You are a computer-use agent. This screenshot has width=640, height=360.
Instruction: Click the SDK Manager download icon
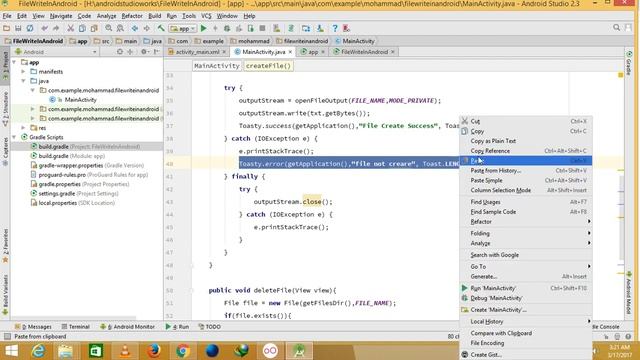320,29
